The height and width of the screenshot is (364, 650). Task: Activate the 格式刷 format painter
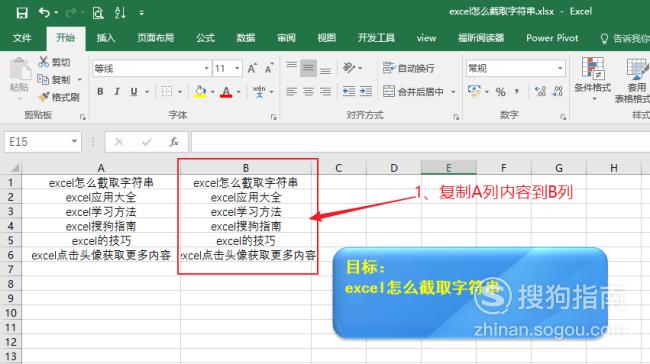[58, 97]
